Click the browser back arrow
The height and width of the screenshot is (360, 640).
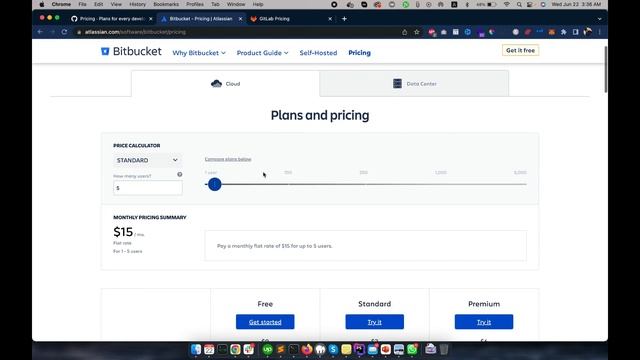[x=40, y=32]
